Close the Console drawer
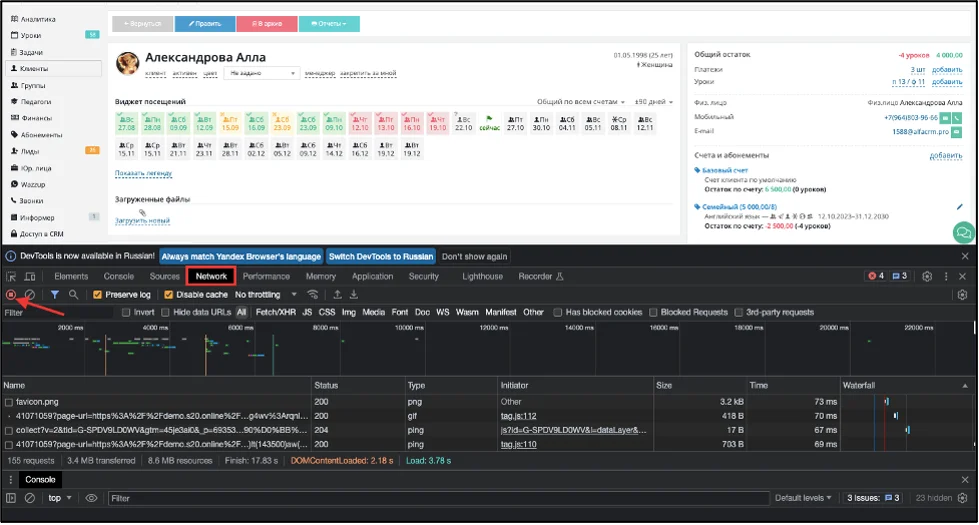This screenshot has height=525, width=979. point(965,480)
